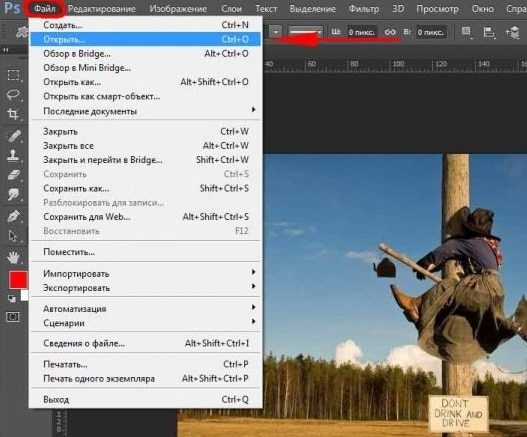The image size is (527, 437).
Task: Choose Открыть как... menu entry
Action: tap(146, 82)
